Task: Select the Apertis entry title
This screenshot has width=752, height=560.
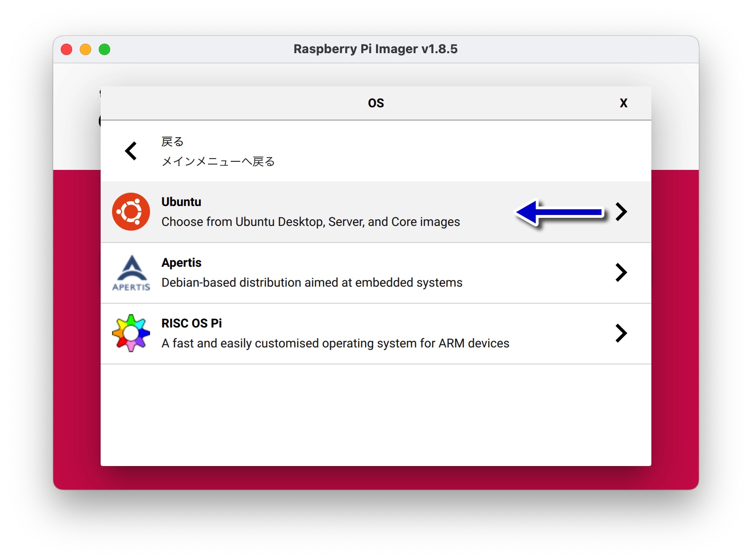Action: (181, 262)
